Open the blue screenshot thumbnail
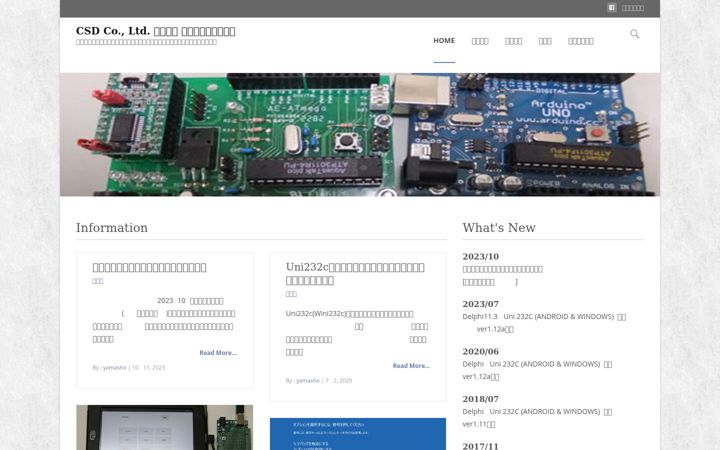This screenshot has height=450, width=720. coord(358,434)
